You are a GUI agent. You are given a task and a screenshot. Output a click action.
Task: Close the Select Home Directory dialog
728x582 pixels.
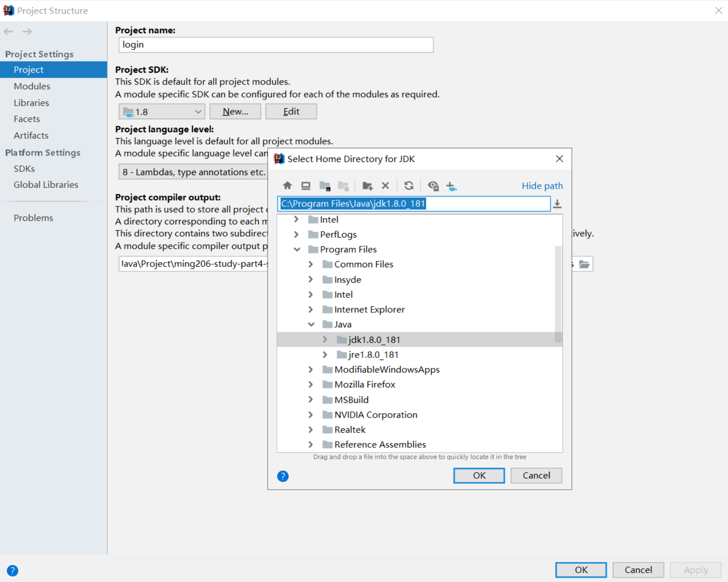[x=560, y=159]
